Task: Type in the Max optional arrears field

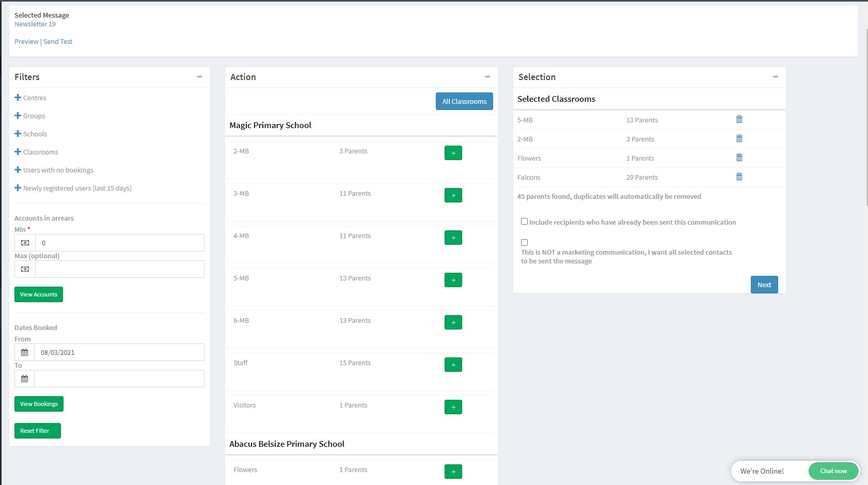Action: pyautogui.click(x=119, y=269)
